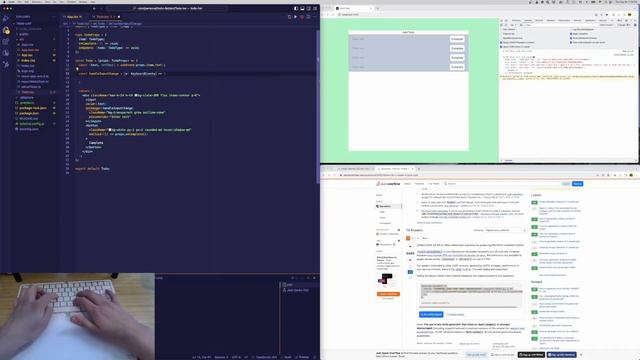Open index.css in the Explorer file tree
Screen dimensions: 640x360
tap(28, 60)
